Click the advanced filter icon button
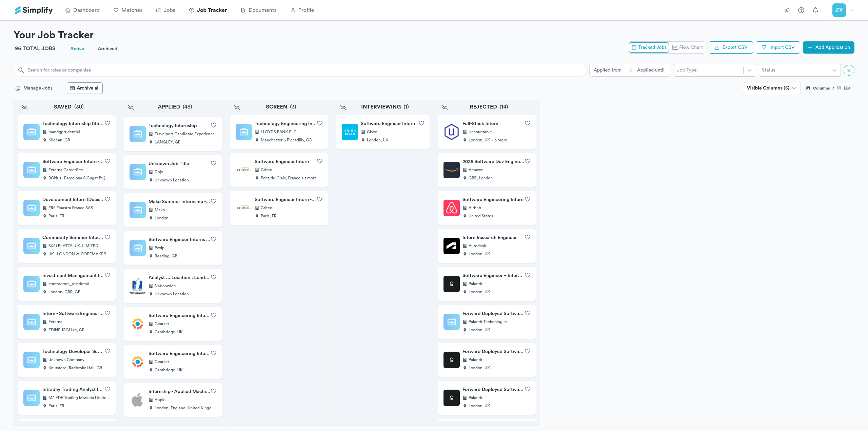868x431 pixels. (849, 70)
